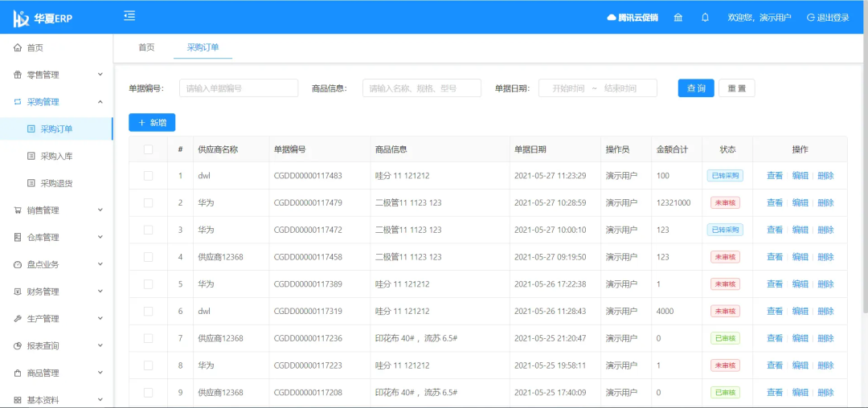Expand the 销售管理 menu chevron
Viewport: 868px width, 408px height.
tap(100, 210)
